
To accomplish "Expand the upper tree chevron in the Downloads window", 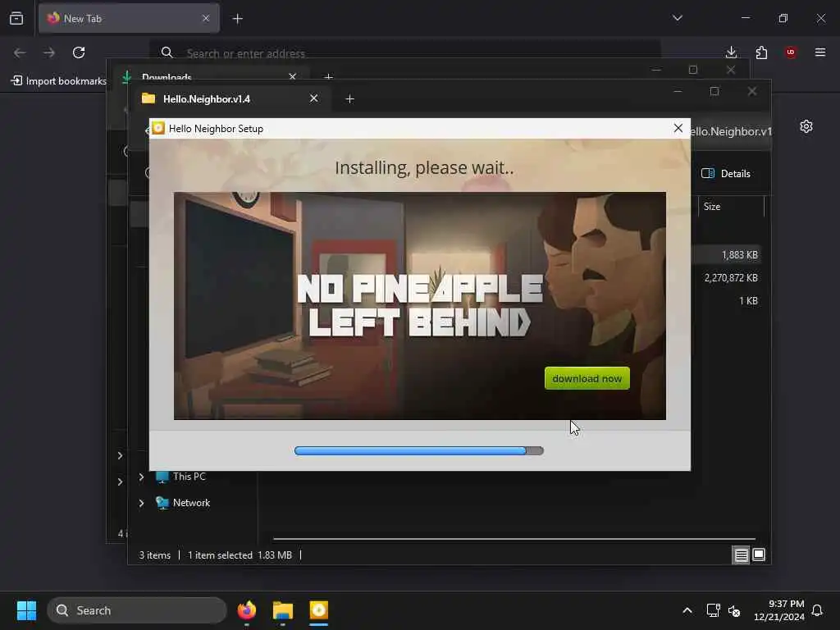I will click(x=120, y=455).
